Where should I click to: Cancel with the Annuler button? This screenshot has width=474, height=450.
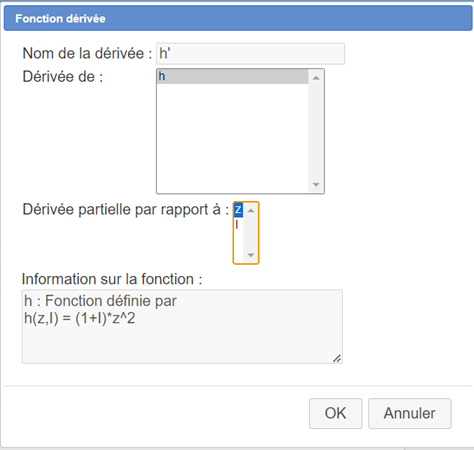coord(410,413)
